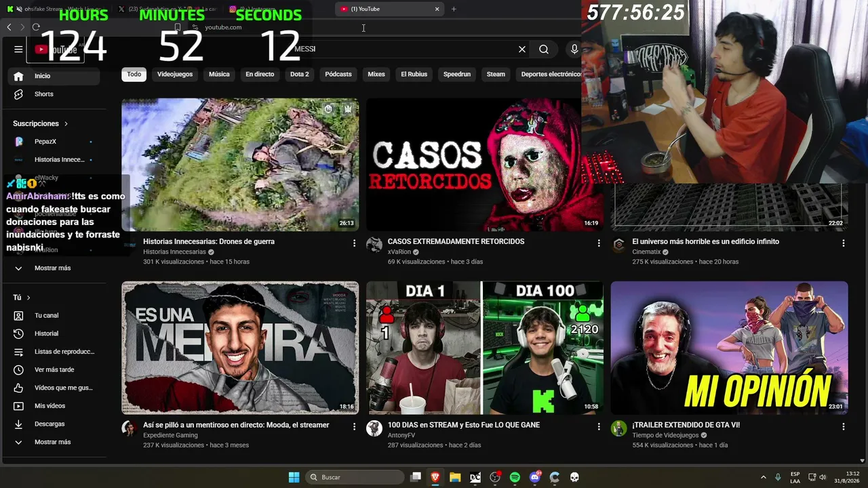Image resolution: width=868 pixels, height=488 pixels.
Task: Expand Suscripciones section chevron
Action: (x=66, y=124)
